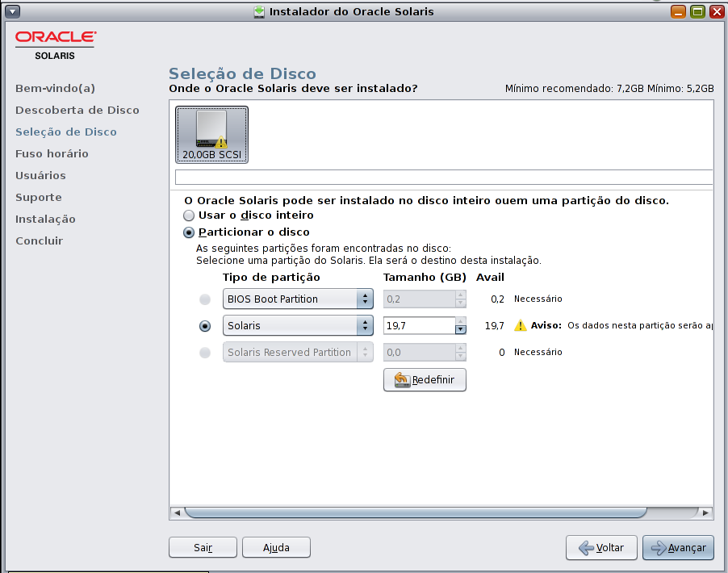Open the Solaris Reserved Partition type dropdown
Image resolution: width=728 pixels, height=573 pixels.
coord(298,352)
